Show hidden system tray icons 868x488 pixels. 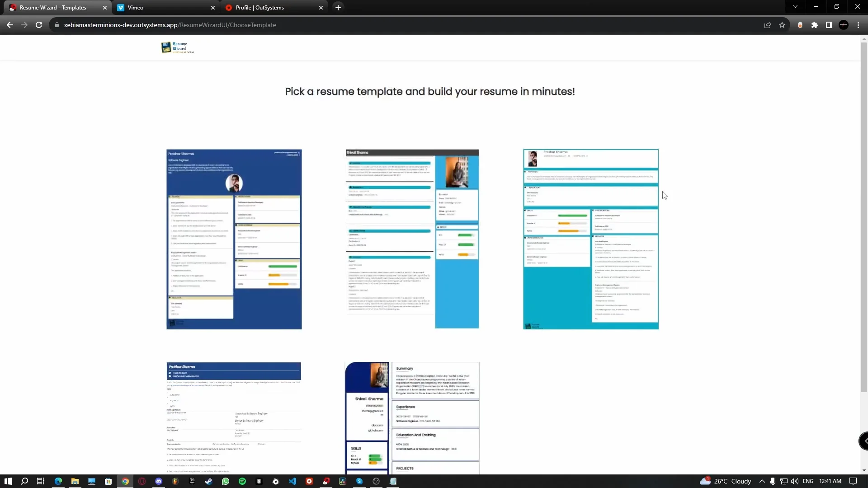click(762, 481)
